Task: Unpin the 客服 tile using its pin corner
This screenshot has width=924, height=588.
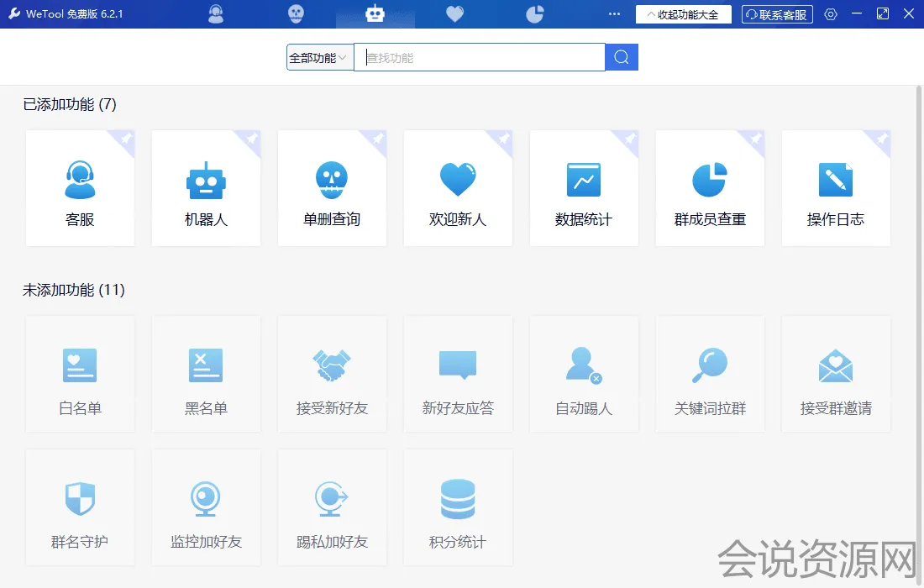Action: coord(125,139)
